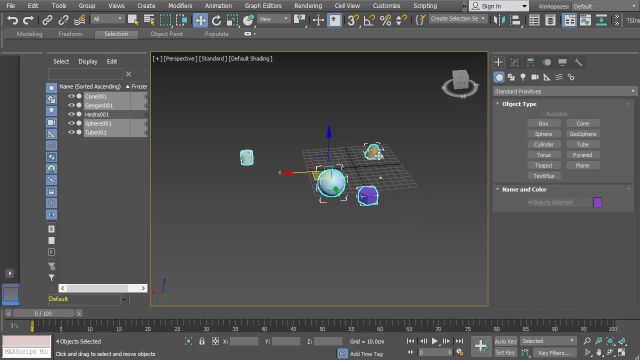640x360 pixels.
Task: Select the Cameras category icon
Action: click(535, 77)
